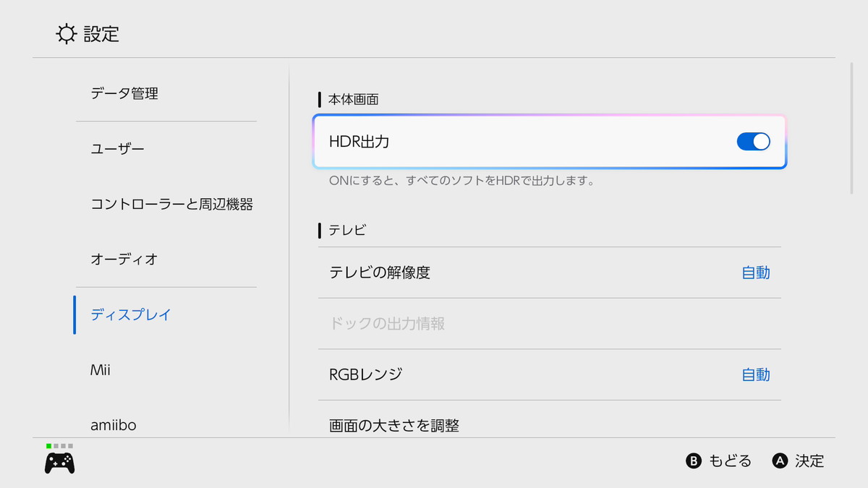Click the 決定 confirm label
Viewport: 868px width, 488px height.
pos(809,461)
